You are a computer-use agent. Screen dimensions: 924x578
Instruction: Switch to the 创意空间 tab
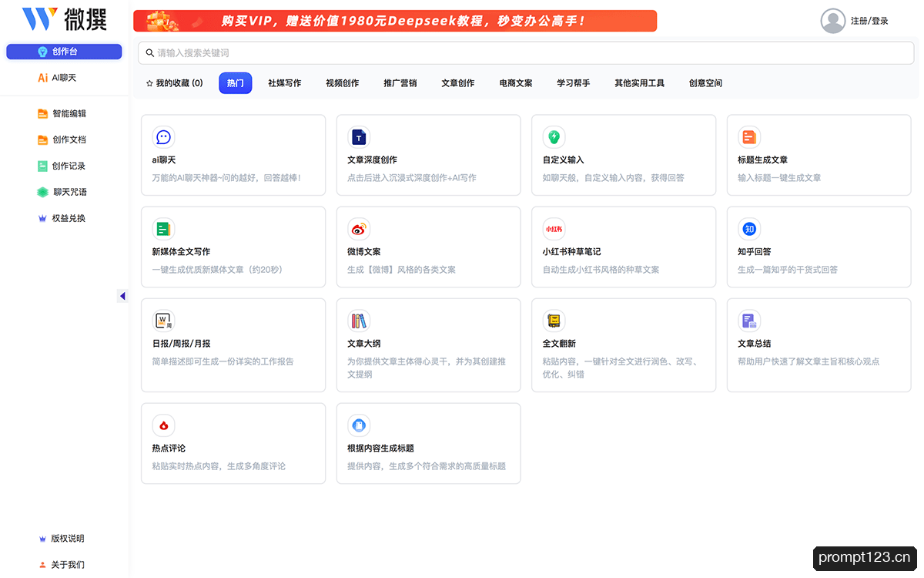point(705,83)
